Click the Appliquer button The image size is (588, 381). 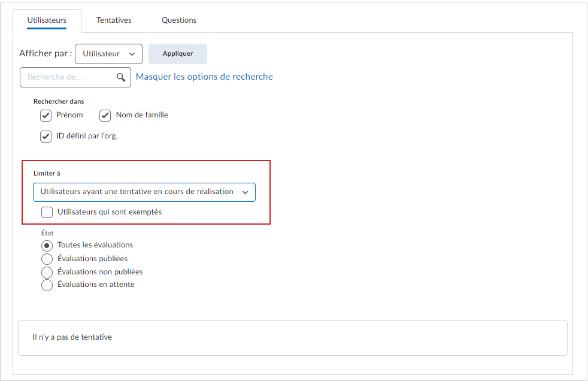tap(178, 54)
